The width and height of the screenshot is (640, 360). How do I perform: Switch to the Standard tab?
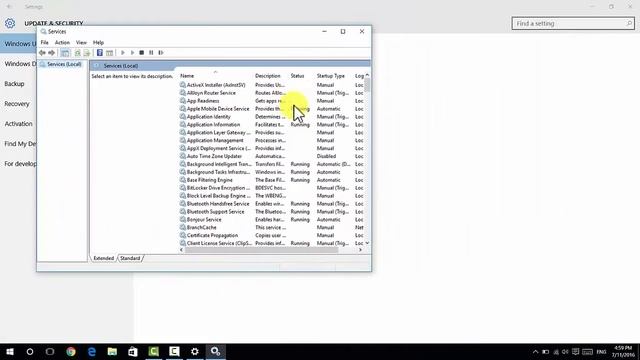point(130,258)
